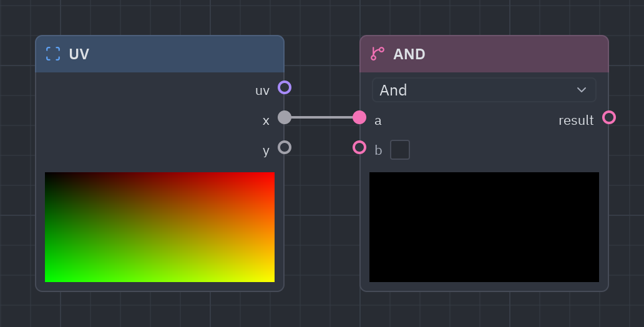Click the AND node branch icon
Screen dimensions: 644x327
point(378,54)
